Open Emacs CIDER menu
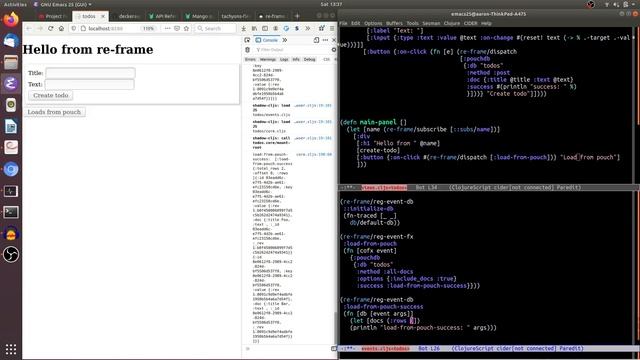Screen dimensions: 640x360 470,23
